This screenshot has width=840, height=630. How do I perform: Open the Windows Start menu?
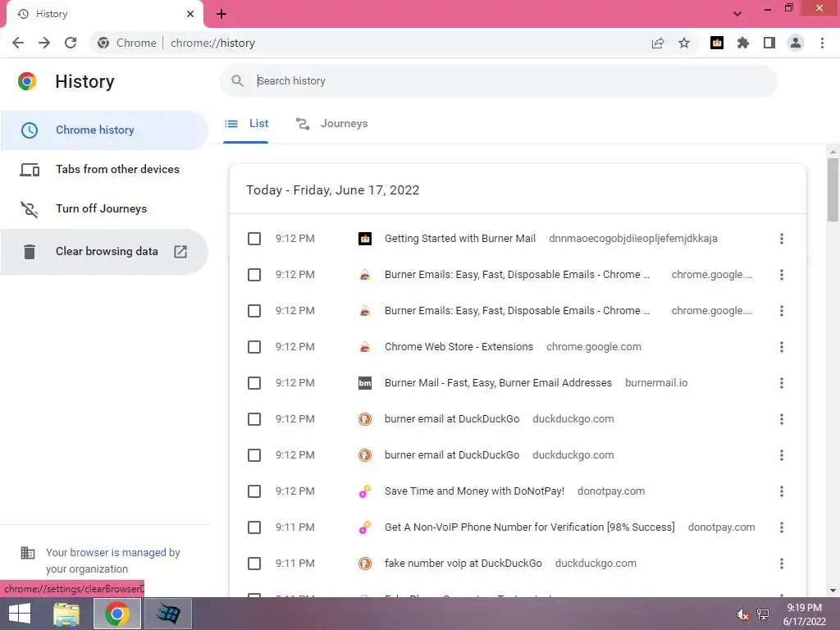pyautogui.click(x=20, y=614)
